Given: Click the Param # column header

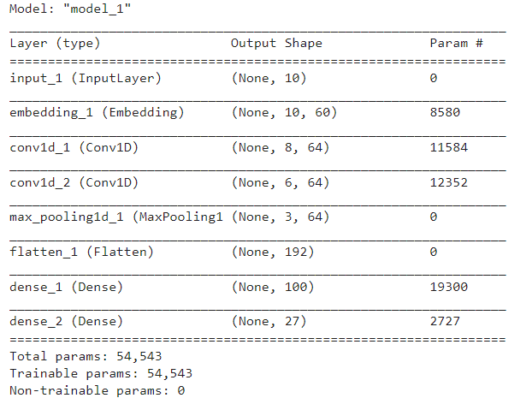Looking at the screenshot, I should (x=456, y=43).
